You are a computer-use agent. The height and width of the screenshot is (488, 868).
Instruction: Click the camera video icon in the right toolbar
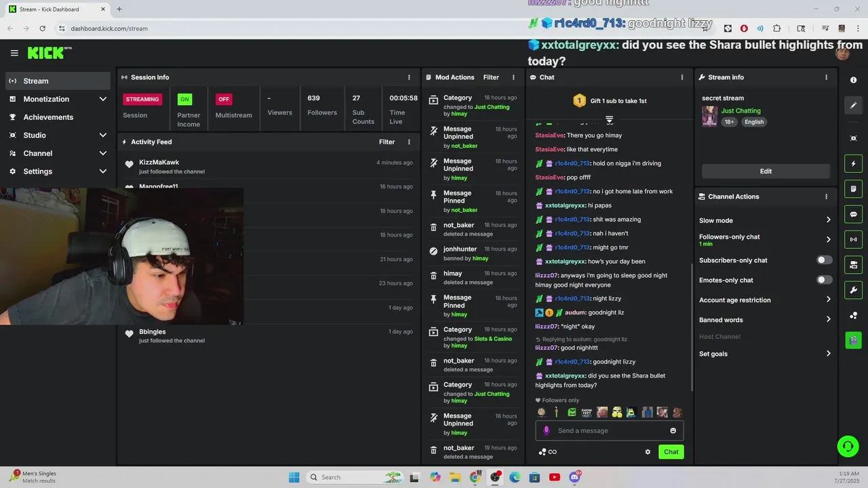[853, 264]
